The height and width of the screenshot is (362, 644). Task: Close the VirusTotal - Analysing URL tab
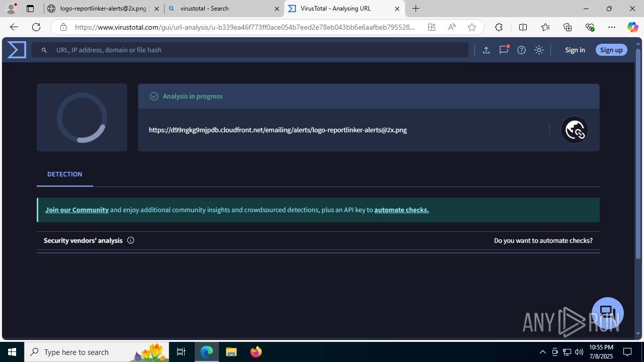(397, 9)
